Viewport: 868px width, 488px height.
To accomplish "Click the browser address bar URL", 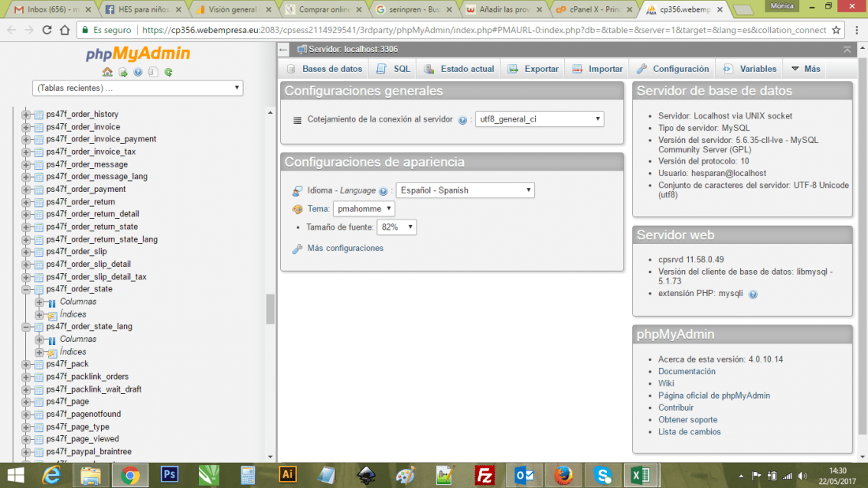I will coord(485,30).
